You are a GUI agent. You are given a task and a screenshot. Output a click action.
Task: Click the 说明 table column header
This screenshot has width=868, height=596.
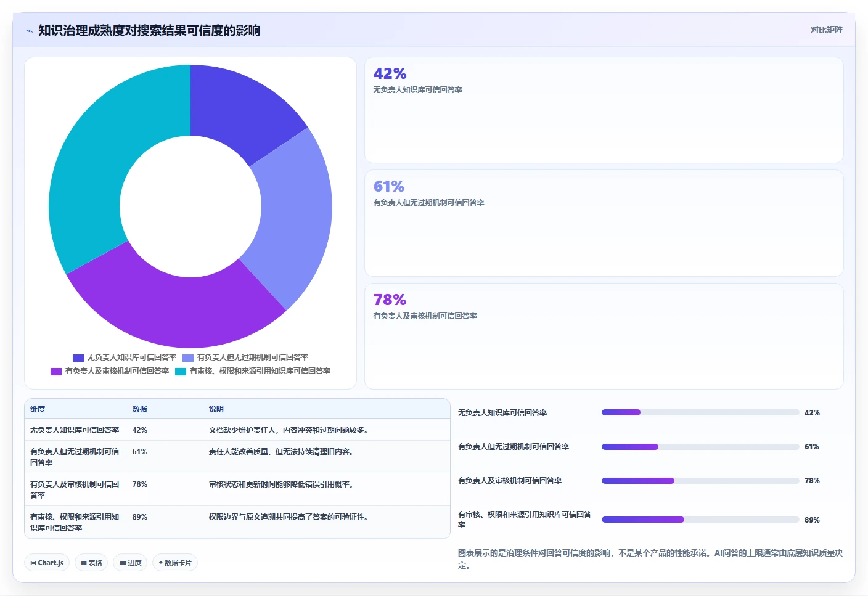216,409
